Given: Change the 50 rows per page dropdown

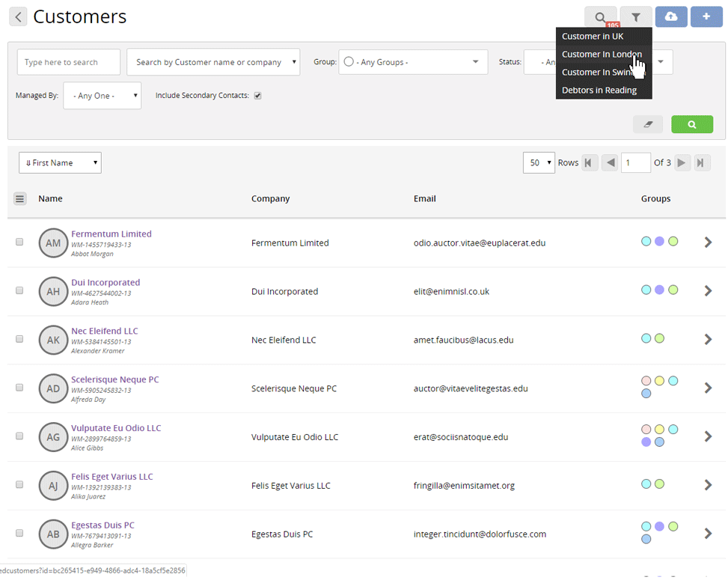Looking at the screenshot, I should click(x=539, y=162).
